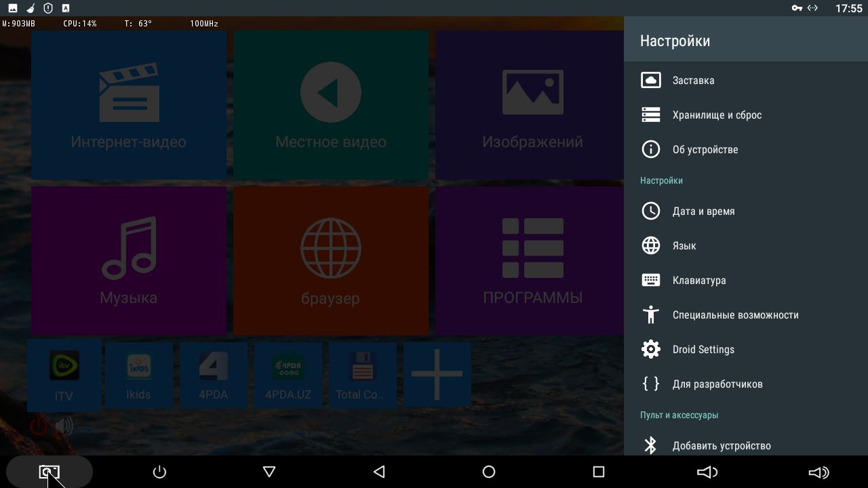
Task: Open Клавиатура keyboard settings
Action: click(746, 280)
